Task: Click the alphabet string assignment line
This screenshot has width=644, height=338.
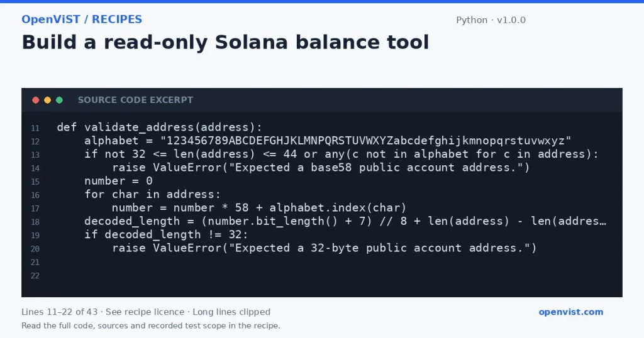Action: point(328,141)
